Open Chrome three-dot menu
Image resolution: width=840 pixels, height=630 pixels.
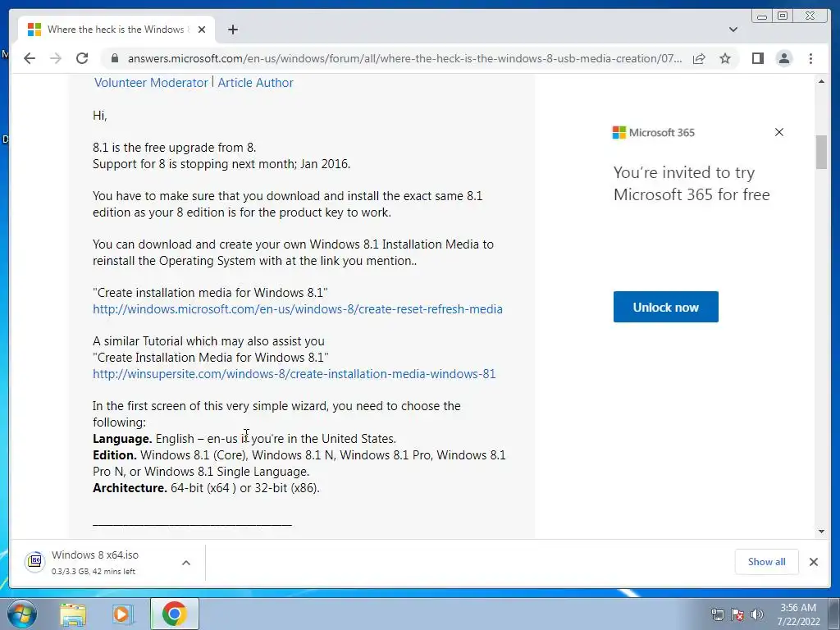[x=810, y=58]
